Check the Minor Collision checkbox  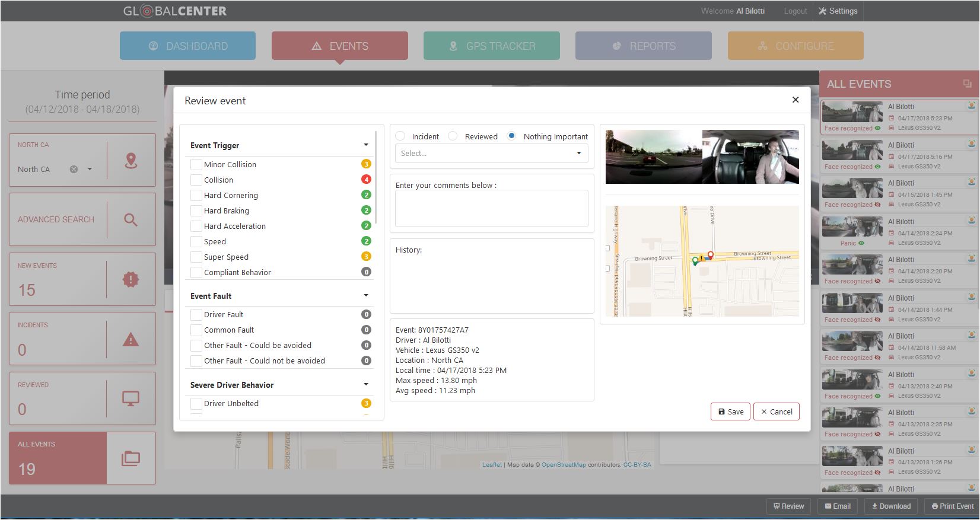[x=196, y=164]
